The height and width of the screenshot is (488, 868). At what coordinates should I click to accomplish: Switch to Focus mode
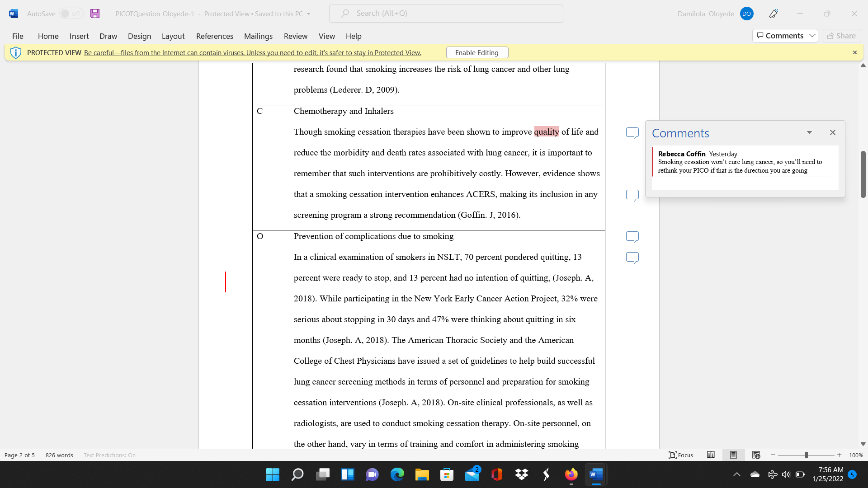click(681, 455)
